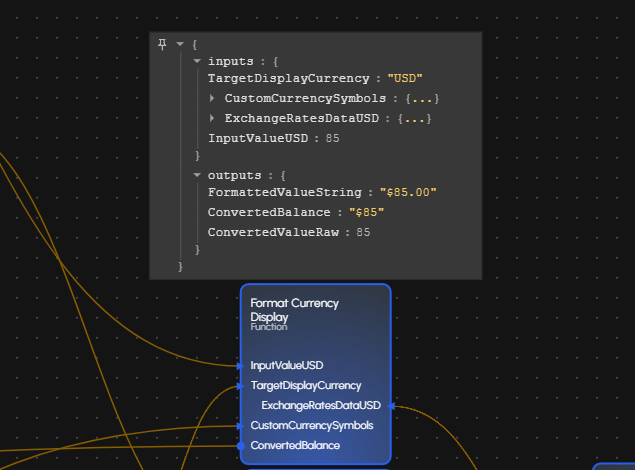This screenshot has width=635, height=470.
Task: Select the TargetDisplayCurrency "USD" value
Action: point(405,78)
